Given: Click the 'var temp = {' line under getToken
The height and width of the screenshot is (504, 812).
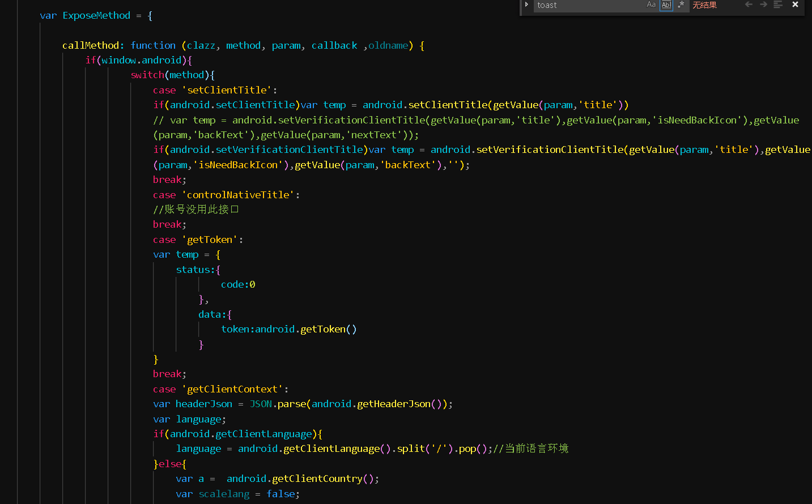Looking at the screenshot, I should click(x=186, y=254).
